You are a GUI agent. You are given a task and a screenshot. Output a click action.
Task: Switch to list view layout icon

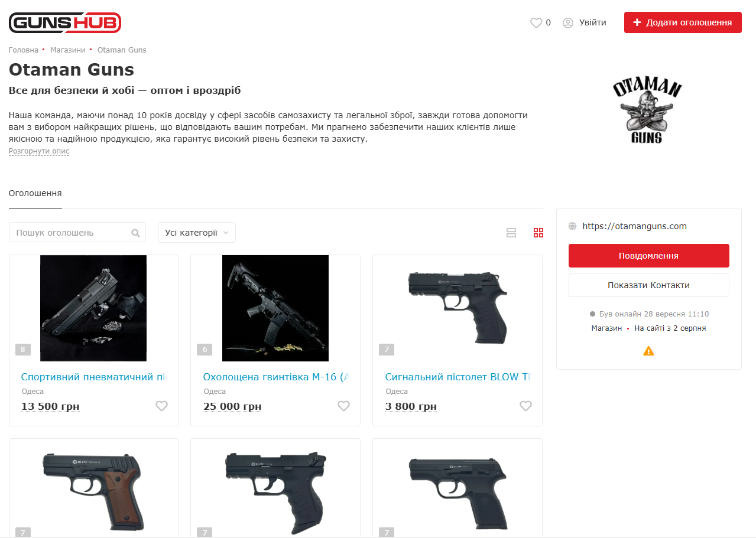pos(511,233)
